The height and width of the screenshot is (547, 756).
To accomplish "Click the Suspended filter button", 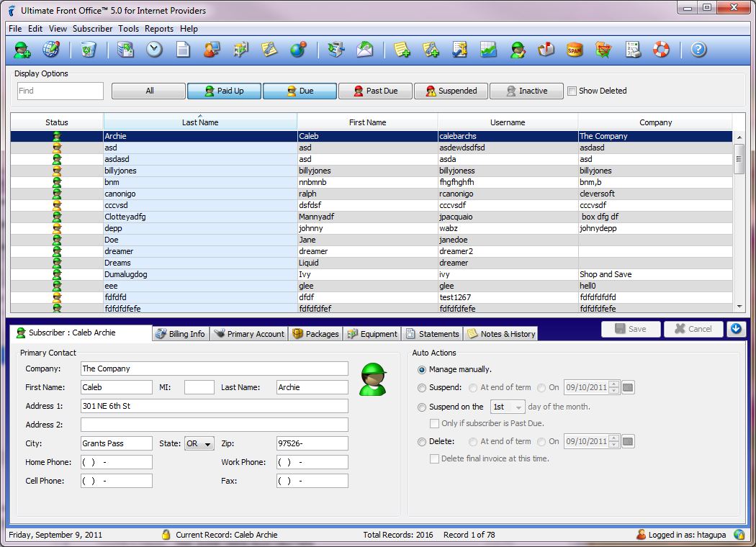I will point(451,91).
